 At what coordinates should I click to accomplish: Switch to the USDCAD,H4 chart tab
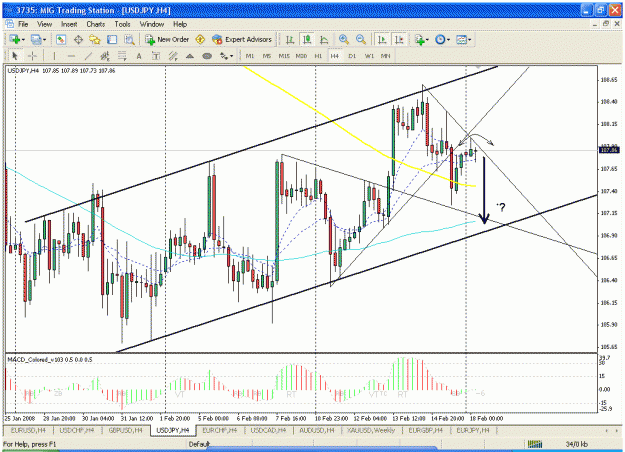click(268, 430)
